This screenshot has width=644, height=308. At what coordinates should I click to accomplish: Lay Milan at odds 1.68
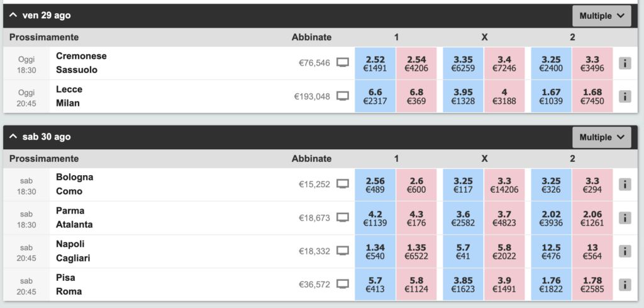click(x=592, y=96)
